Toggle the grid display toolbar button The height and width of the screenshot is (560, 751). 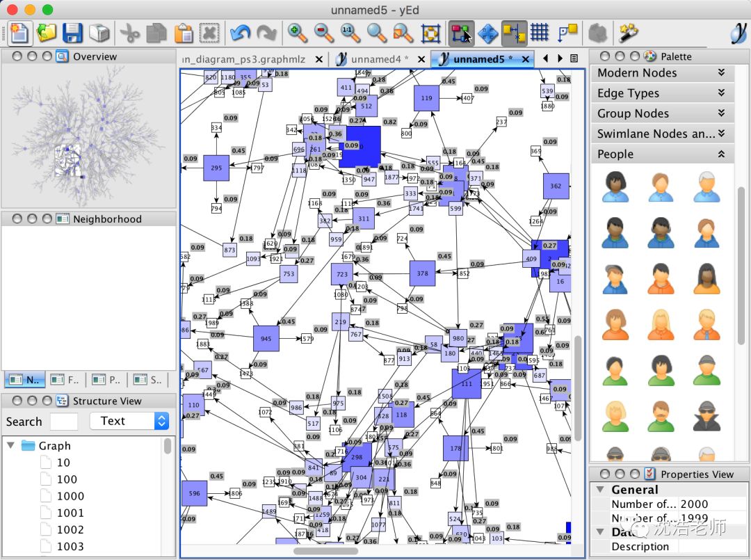pos(540,33)
